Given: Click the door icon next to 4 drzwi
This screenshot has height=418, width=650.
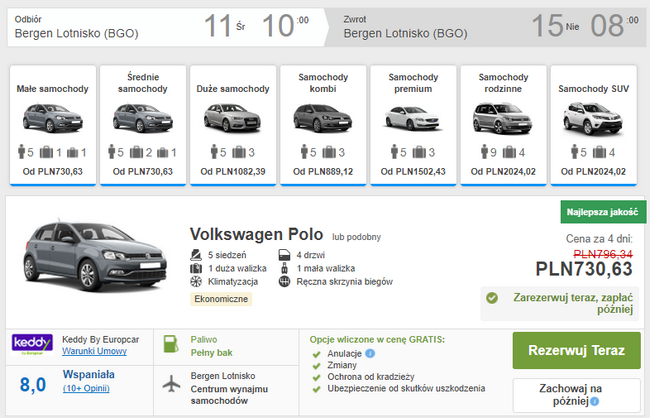Looking at the screenshot, I should coord(284,255).
